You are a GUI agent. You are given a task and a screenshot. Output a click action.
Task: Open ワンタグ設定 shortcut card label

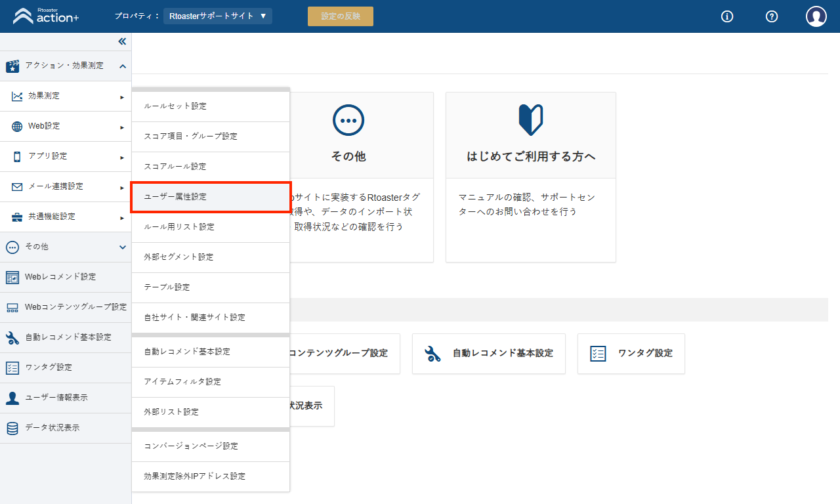click(645, 354)
